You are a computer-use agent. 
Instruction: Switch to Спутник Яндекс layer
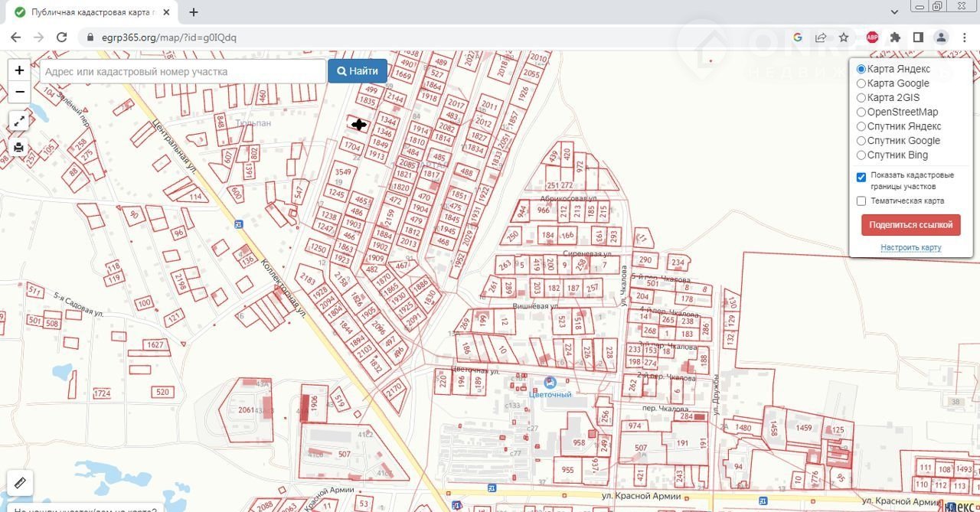tap(861, 126)
